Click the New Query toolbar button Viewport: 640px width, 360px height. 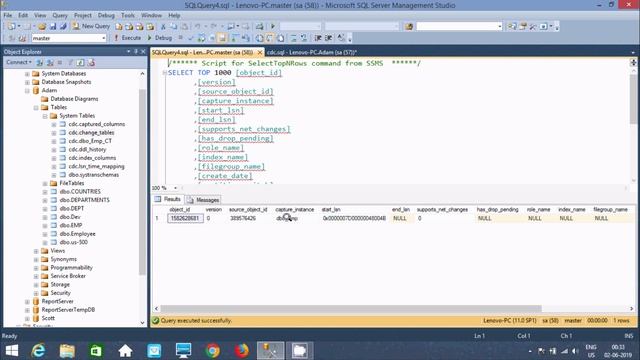point(91,26)
